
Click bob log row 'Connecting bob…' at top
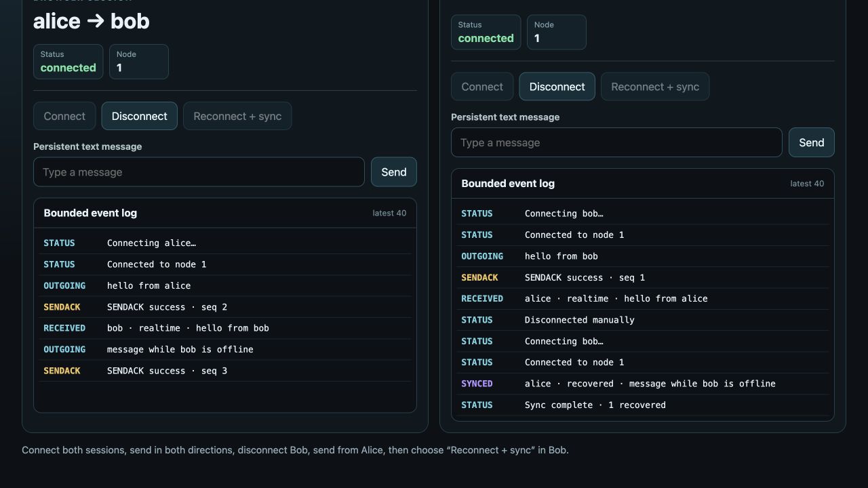[x=643, y=213]
